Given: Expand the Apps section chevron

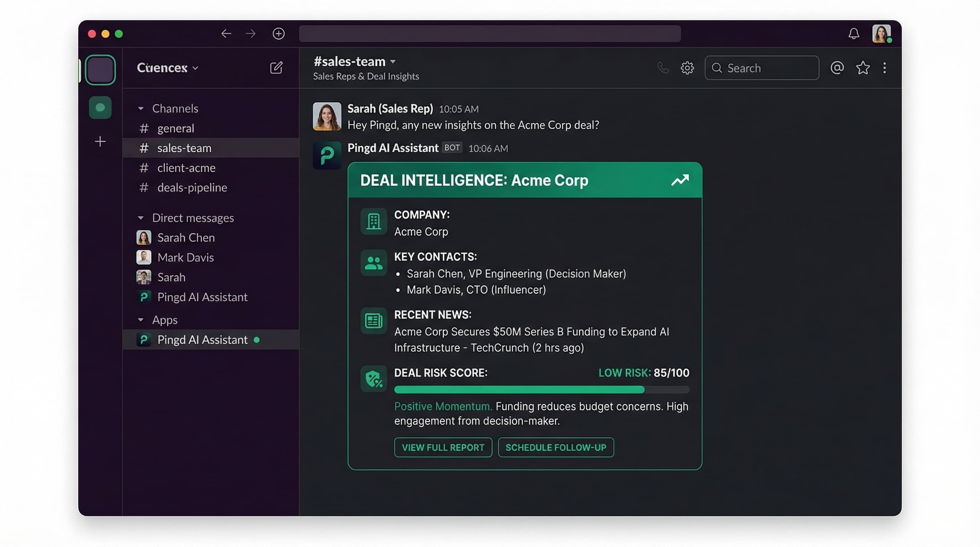Looking at the screenshot, I should click(141, 320).
